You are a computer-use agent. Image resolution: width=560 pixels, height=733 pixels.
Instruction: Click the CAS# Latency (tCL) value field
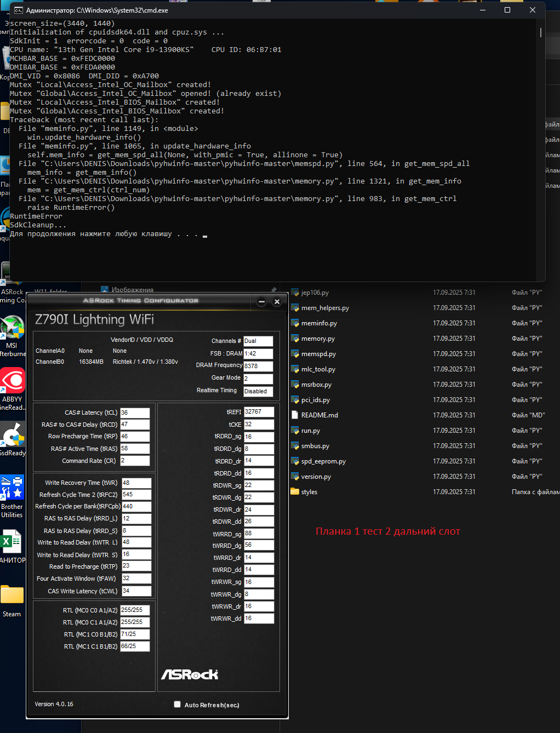click(135, 413)
